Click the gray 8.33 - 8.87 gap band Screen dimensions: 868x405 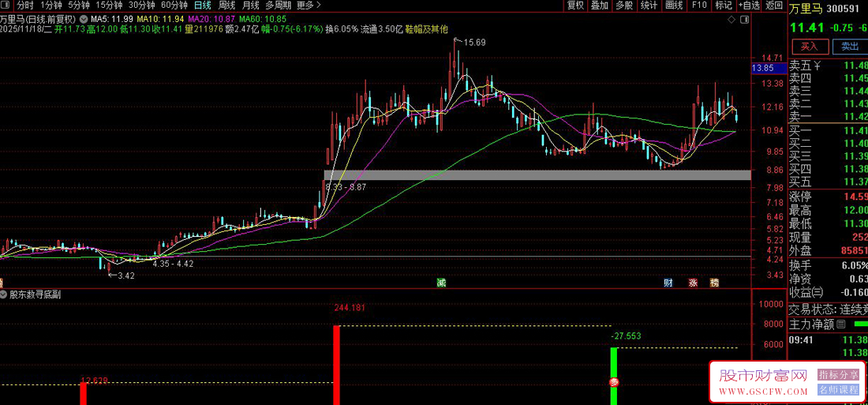[537, 174]
